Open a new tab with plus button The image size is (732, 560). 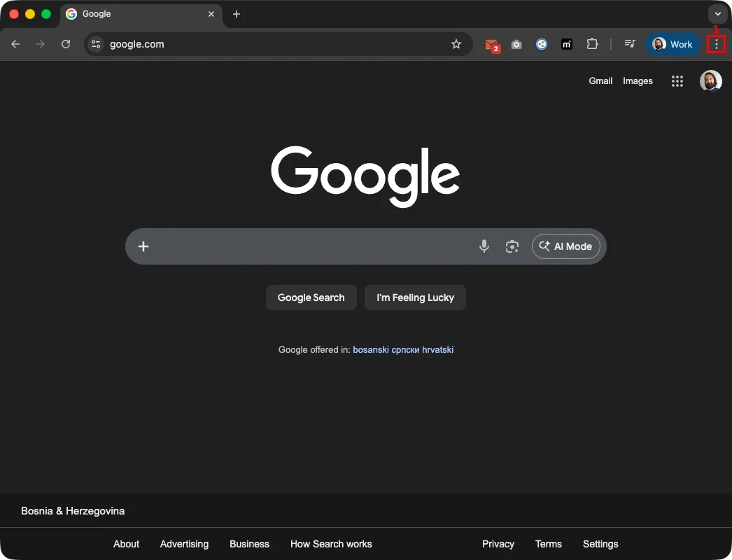click(237, 14)
